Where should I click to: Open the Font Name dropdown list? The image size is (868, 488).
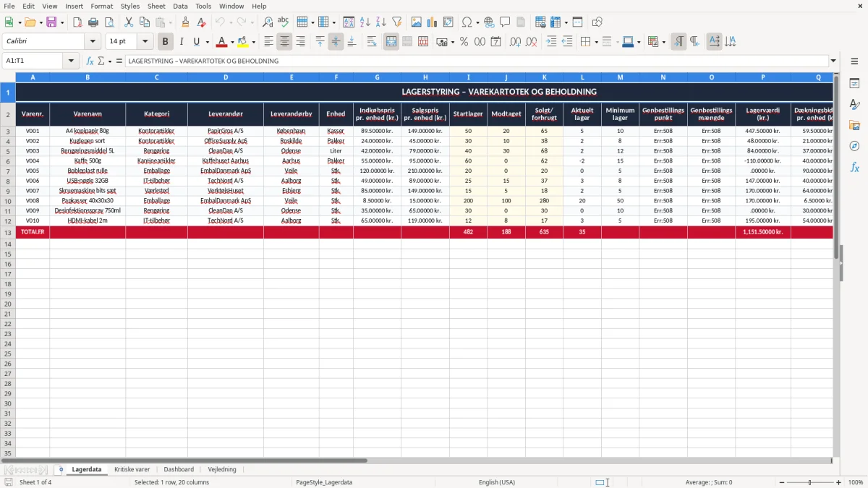point(93,42)
